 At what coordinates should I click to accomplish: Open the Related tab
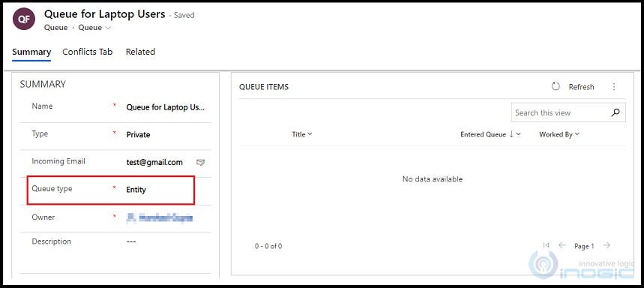coord(140,52)
